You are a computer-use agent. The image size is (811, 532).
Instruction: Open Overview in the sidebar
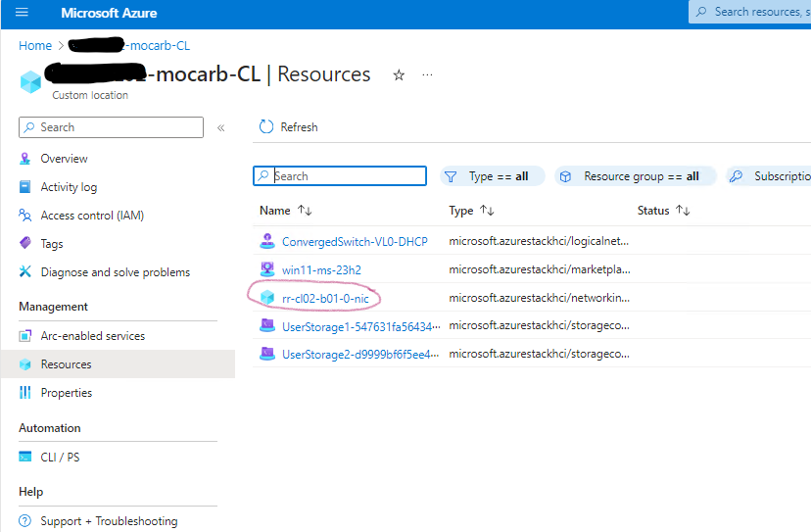(64, 159)
